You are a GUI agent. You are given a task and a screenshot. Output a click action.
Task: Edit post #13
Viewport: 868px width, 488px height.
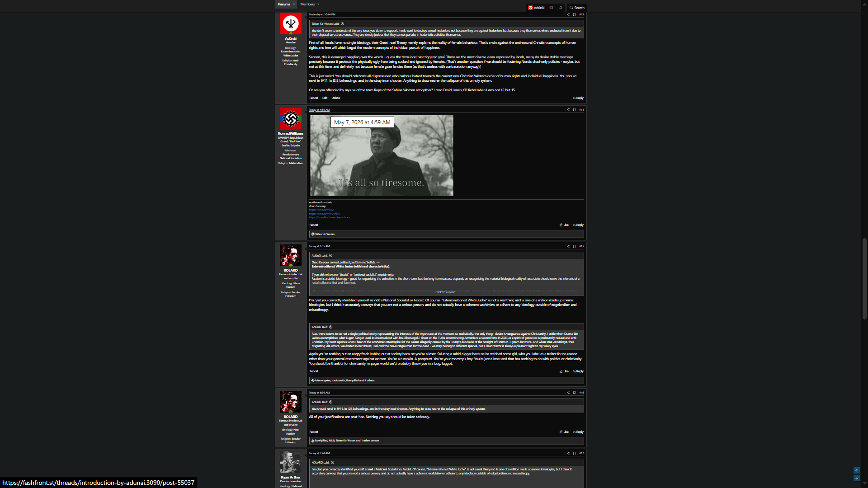[325, 98]
